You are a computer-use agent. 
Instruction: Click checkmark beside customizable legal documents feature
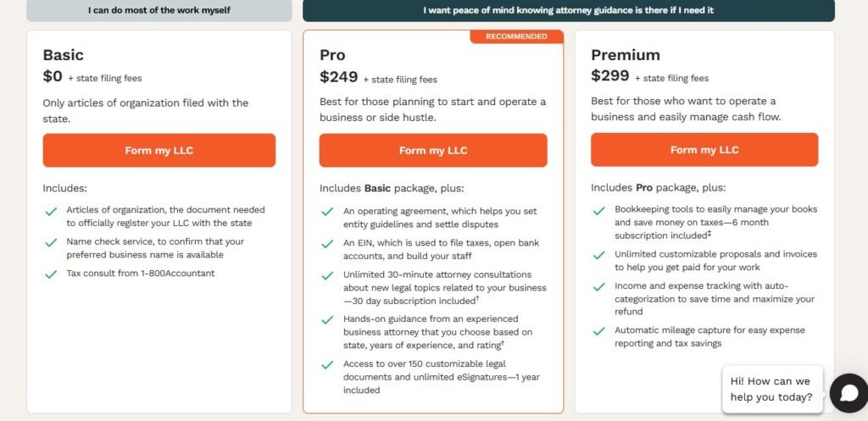(327, 365)
